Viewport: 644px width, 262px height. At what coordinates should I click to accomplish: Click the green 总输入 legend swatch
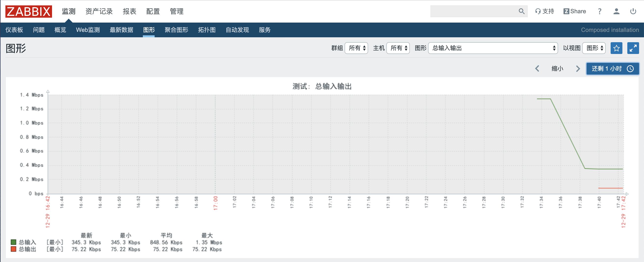pos(13,242)
